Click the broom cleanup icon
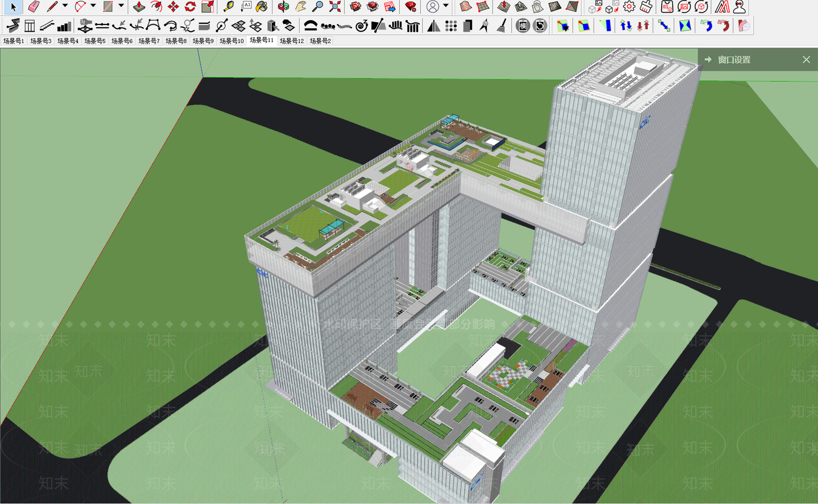The width and height of the screenshot is (818, 504). pos(502,26)
